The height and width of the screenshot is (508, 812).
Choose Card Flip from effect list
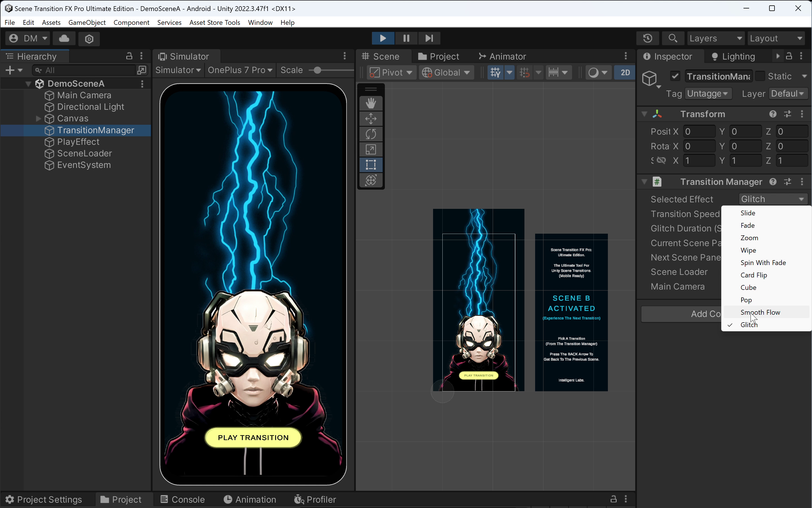click(x=766, y=275)
